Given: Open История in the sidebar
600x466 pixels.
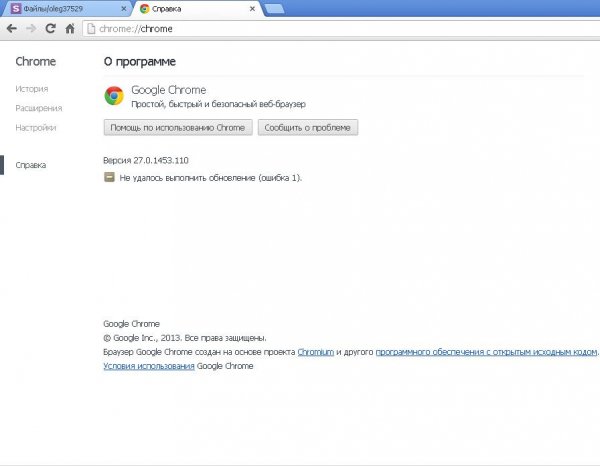Looking at the screenshot, I should click(x=32, y=89).
